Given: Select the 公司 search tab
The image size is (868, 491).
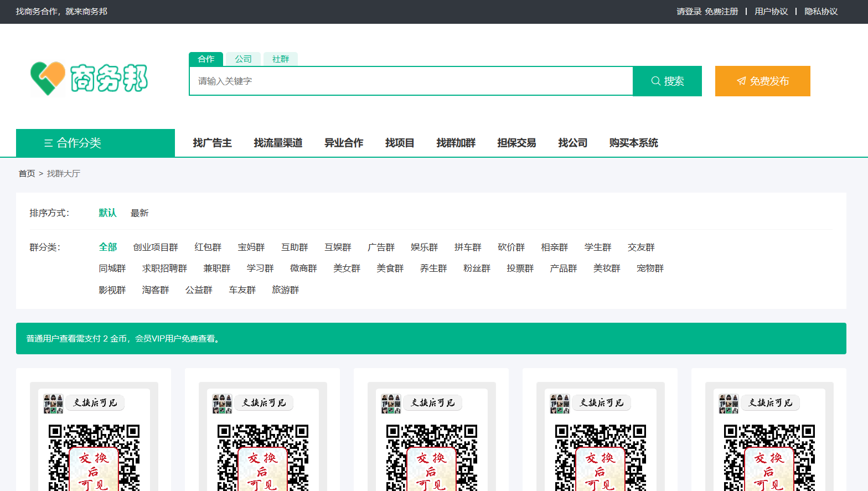Looking at the screenshot, I should coord(243,59).
